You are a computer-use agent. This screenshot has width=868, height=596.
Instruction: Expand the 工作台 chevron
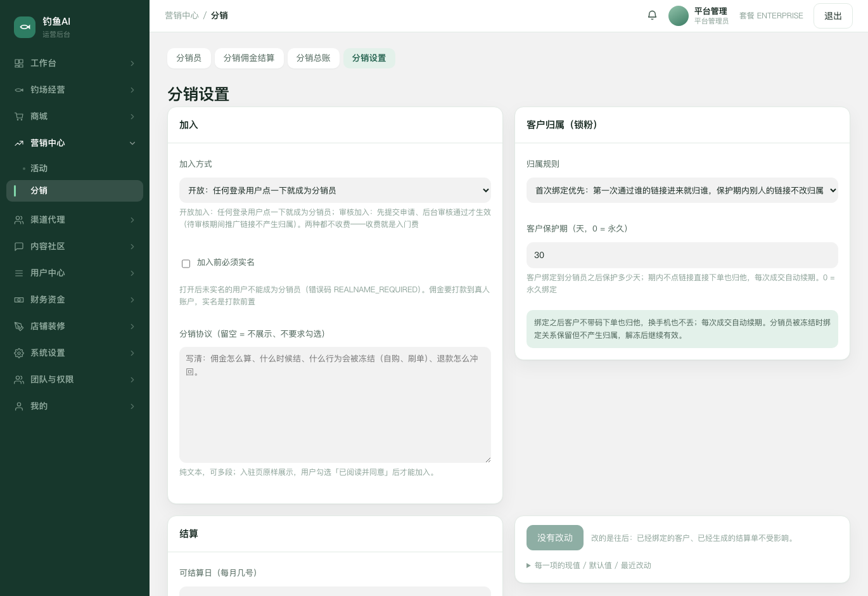(x=132, y=63)
